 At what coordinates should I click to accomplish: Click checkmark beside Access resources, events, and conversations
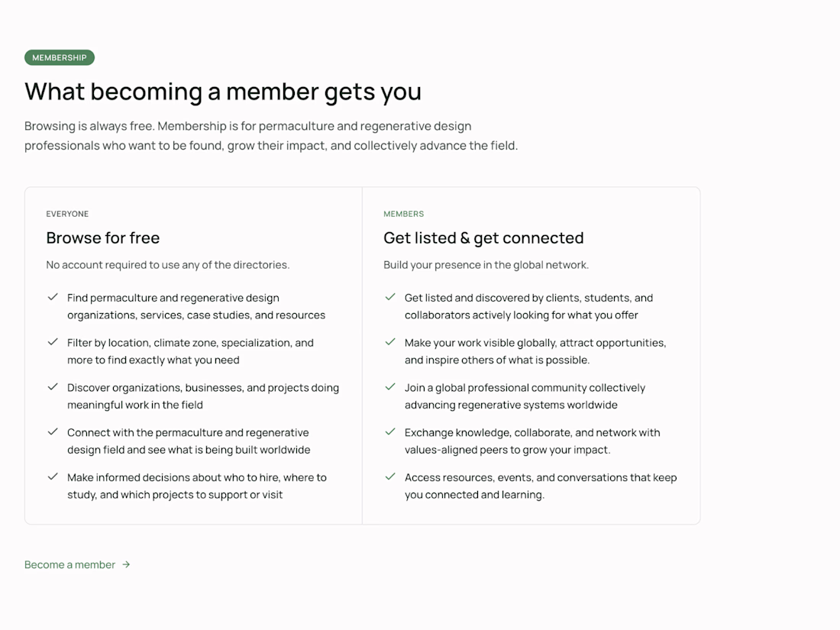point(390,477)
